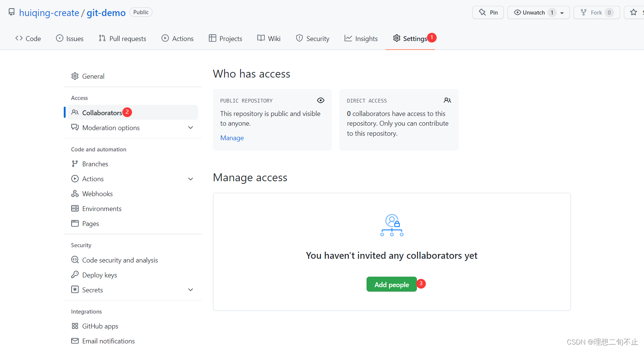Screen dimensions: 644x349
Task: Switch to the Issues tab
Action: [x=70, y=38]
